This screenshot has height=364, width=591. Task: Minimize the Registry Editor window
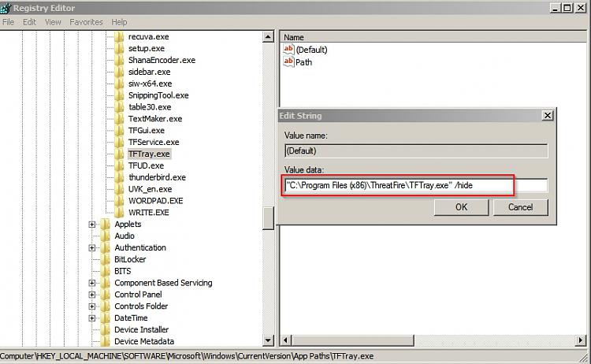pos(555,8)
